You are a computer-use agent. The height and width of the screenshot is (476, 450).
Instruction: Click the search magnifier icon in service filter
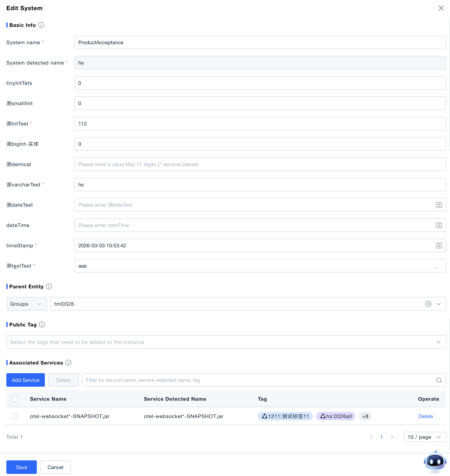439,380
